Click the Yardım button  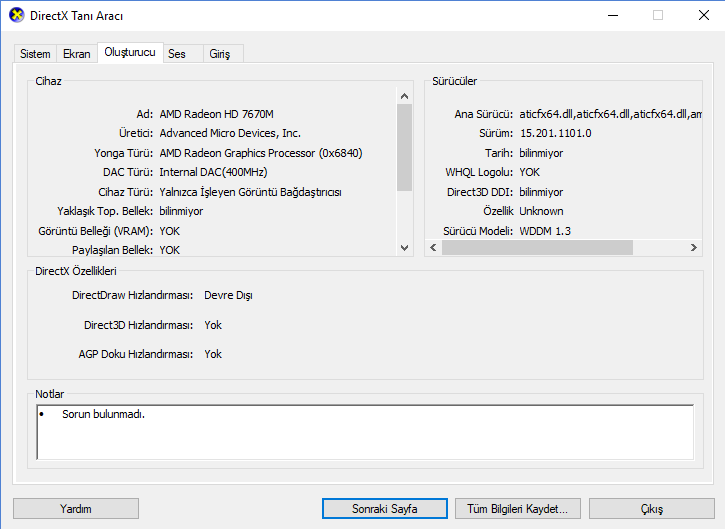[76, 509]
